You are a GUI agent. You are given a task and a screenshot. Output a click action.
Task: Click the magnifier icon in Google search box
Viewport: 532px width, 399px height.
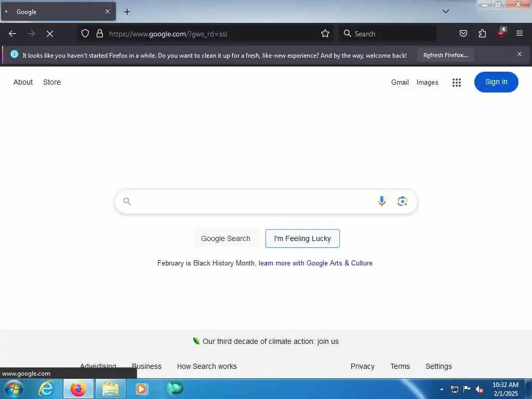pyautogui.click(x=127, y=201)
